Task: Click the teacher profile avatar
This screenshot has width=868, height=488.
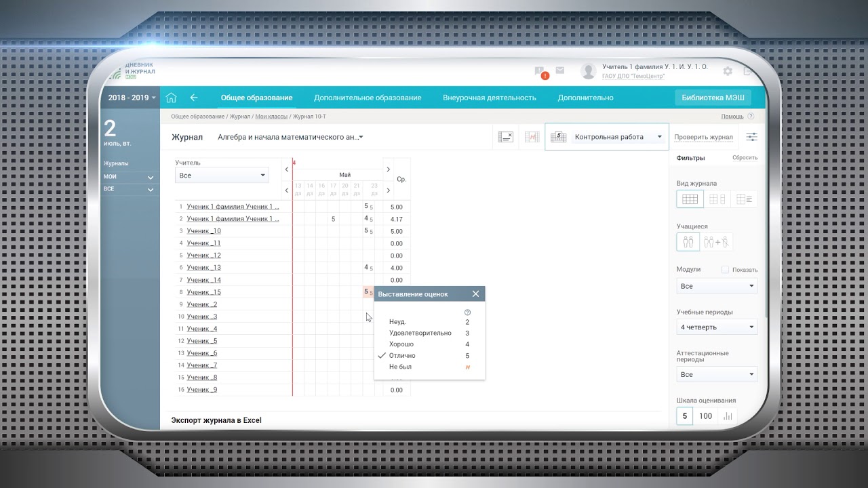Action: click(x=589, y=71)
